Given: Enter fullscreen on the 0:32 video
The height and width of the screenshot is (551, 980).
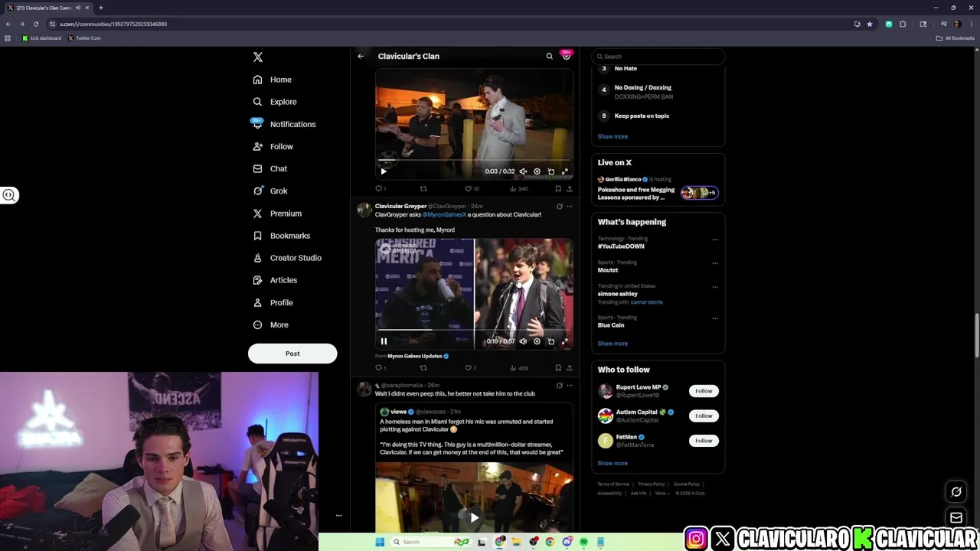Looking at the screenshot, I should click(565, 171).
